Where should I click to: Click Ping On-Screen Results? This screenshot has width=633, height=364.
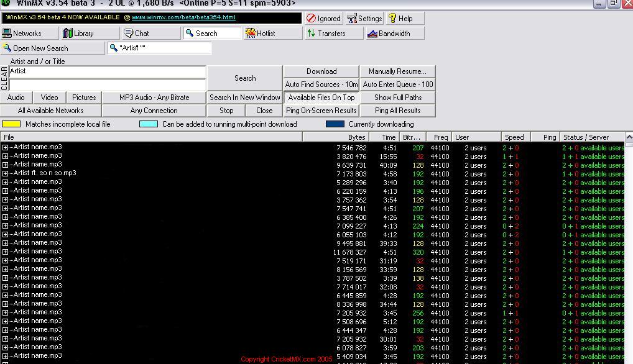(321, 111)
